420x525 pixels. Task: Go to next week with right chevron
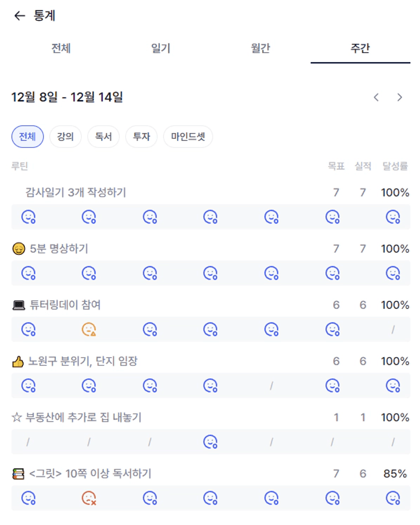(400, 97)
